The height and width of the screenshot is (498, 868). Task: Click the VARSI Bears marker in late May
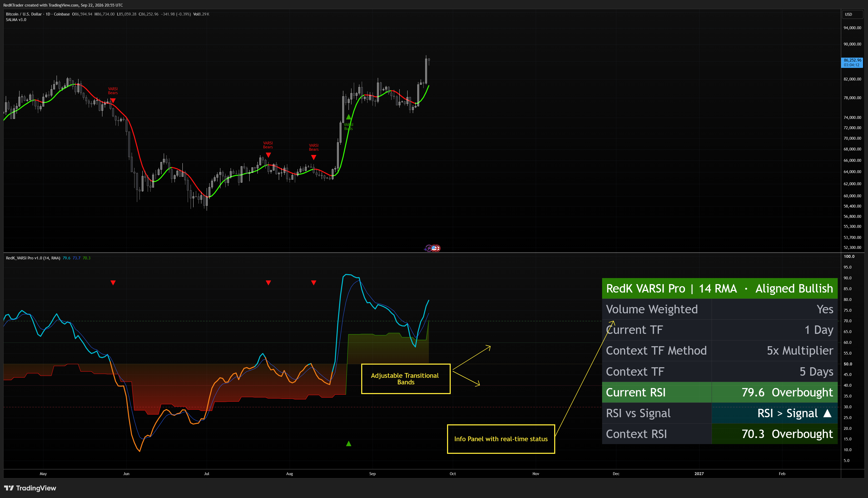pos(113,100)
